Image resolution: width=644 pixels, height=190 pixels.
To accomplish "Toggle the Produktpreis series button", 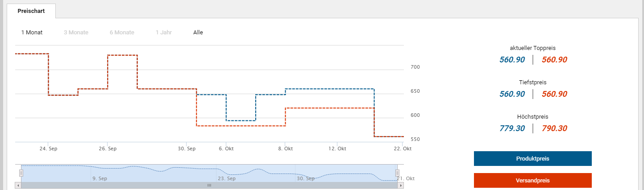I will click(532, 159).
